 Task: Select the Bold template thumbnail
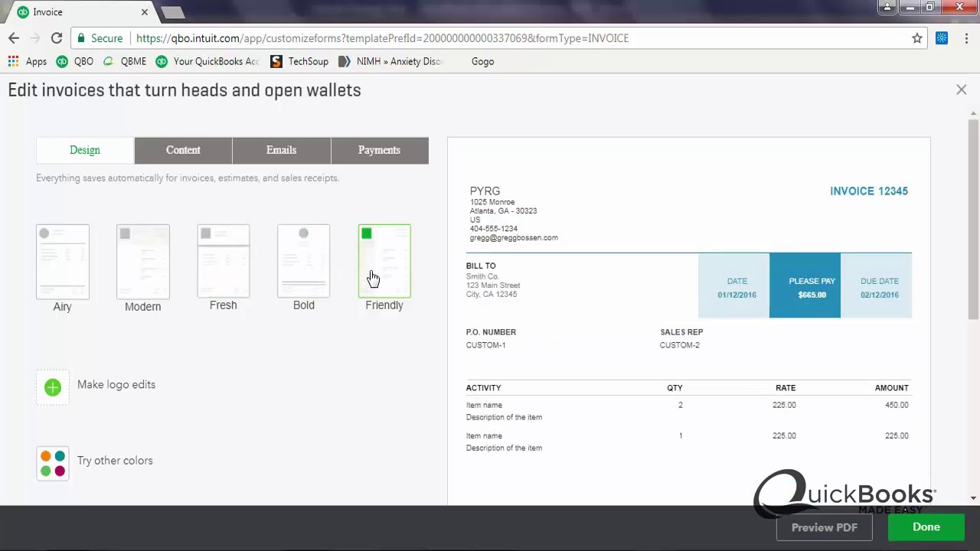[x=304, y=261]
